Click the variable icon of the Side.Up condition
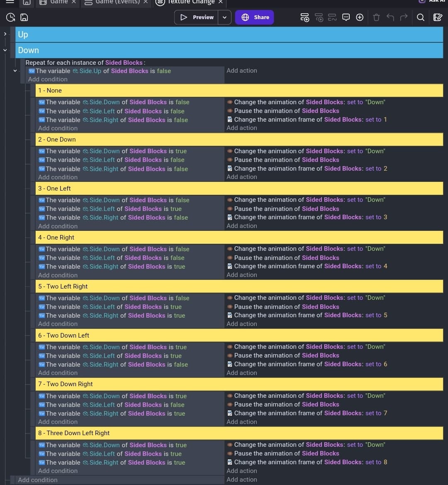Image resolution: width=448 pixels, height=485 pixels. pyautogui.click(x=32, y=71)
